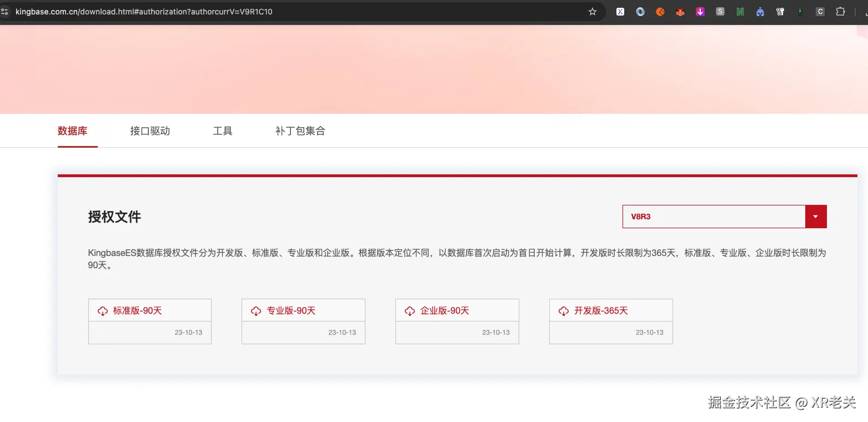Open the purple download arrow extension
868x422 pixels.
pyautogui.click(x=700, y=12)
